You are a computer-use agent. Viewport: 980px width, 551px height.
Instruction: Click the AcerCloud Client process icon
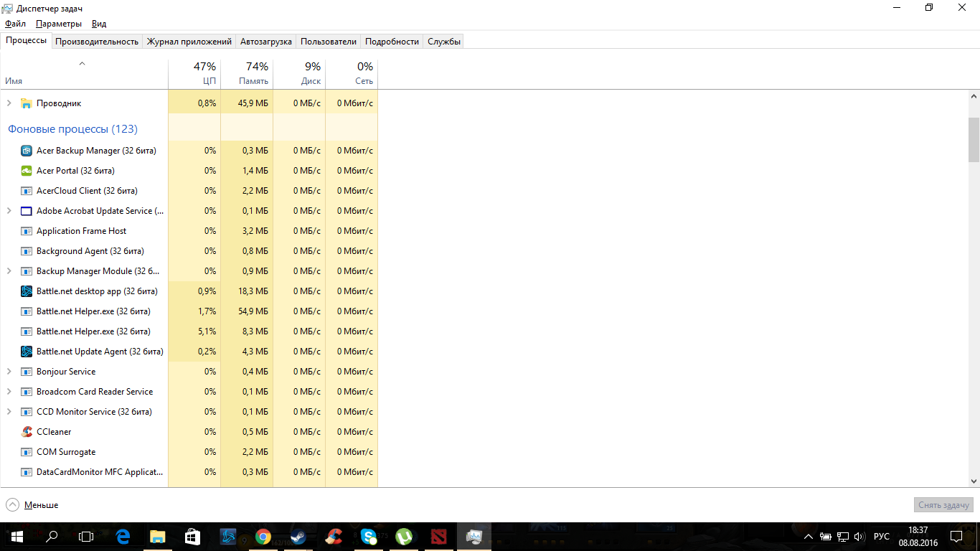[27, 191]
